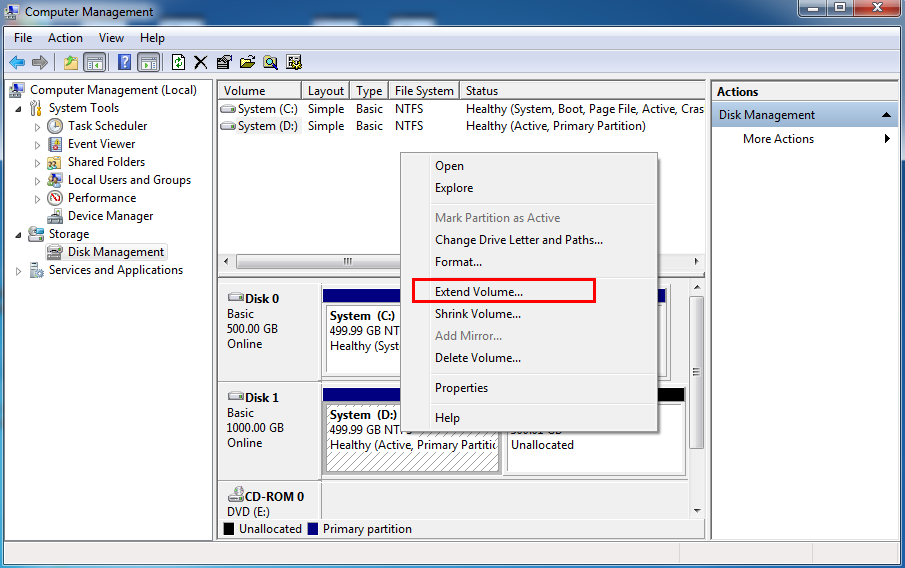This screenshot has width=905, height=568.
Task: Click the Up one level folder icon
Action: pyautogui.click(x=70, y=62)
